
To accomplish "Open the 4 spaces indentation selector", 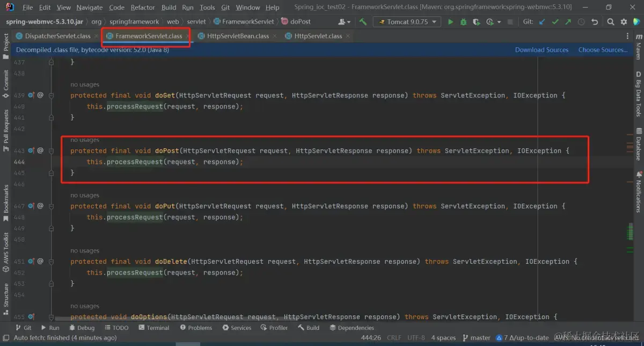I will [x=443, y=337].
